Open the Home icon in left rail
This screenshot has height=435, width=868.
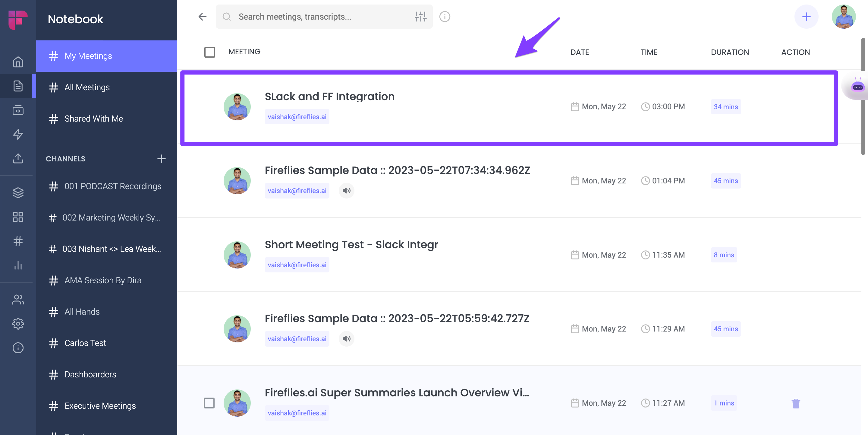pos(18,62)
